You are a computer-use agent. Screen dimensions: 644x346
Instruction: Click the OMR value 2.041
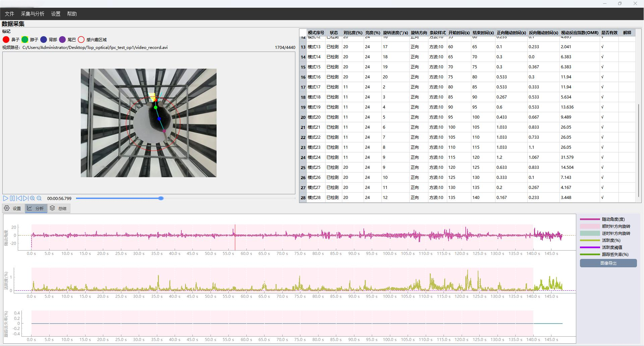click(x=580, y=47)
